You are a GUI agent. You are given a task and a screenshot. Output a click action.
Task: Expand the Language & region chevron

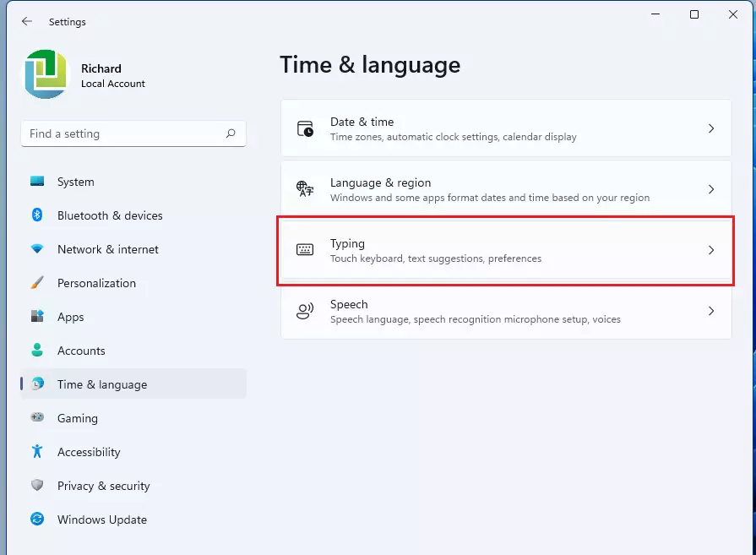click(x=711, y=189)
